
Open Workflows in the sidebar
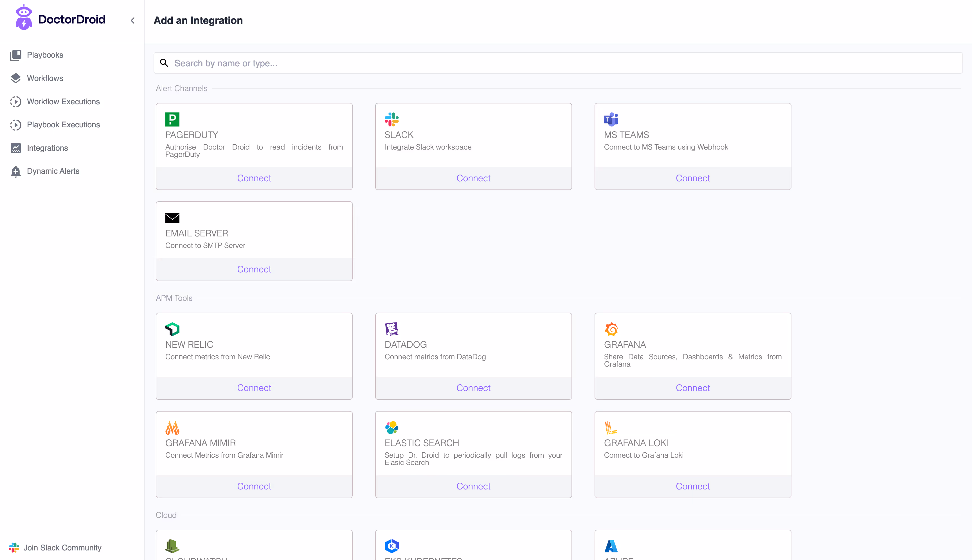pyautogui.click(x=45, y=78)
